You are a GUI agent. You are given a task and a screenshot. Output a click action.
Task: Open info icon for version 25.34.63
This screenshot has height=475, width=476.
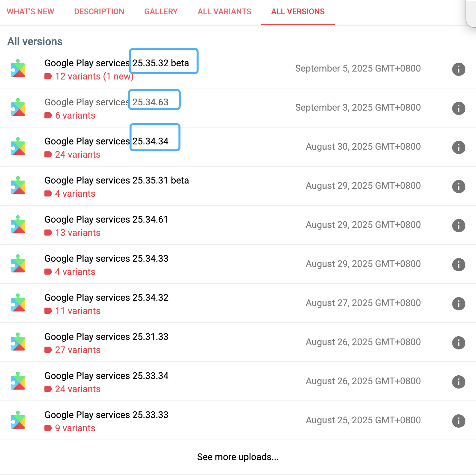(458, 108)
